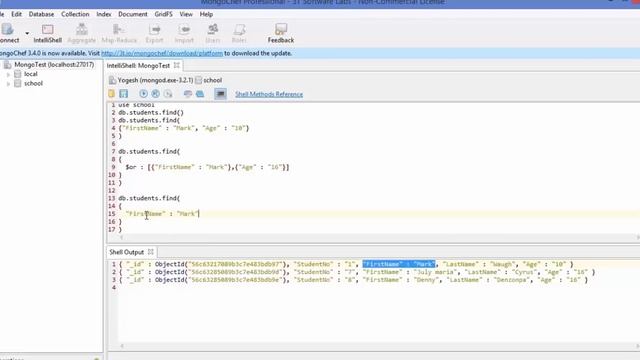Toggle the shell output panel icon
The width and height of the screenshot is (640, 360).
(x=220, y=94)
